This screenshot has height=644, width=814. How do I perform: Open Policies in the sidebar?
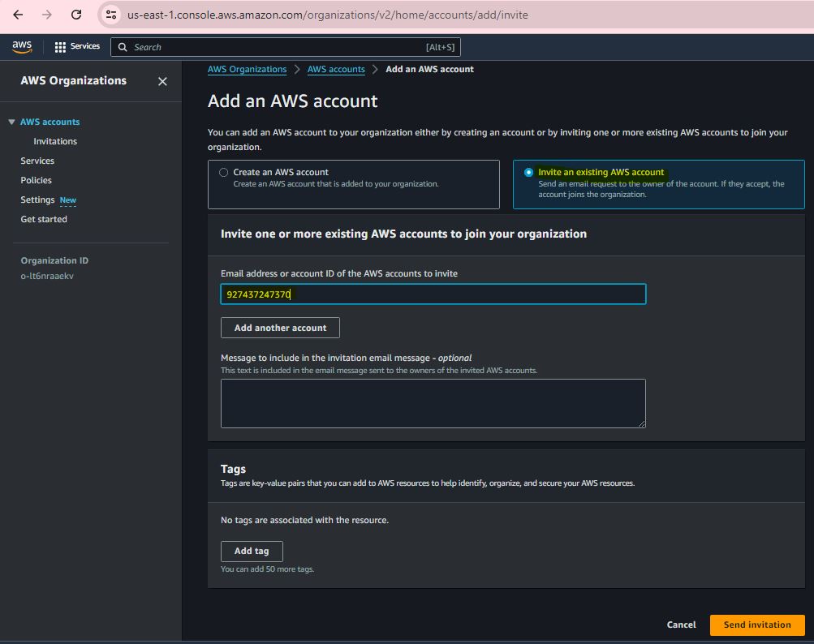[36, 180]
